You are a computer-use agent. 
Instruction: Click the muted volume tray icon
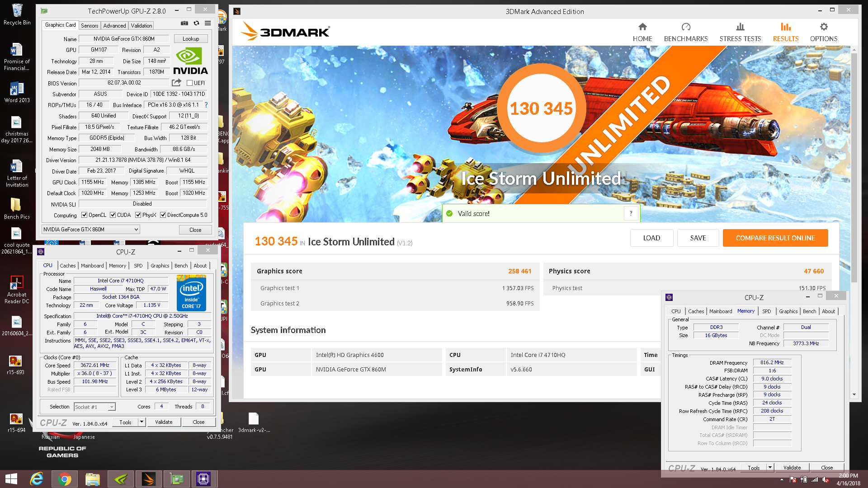[x=826, y=480]
